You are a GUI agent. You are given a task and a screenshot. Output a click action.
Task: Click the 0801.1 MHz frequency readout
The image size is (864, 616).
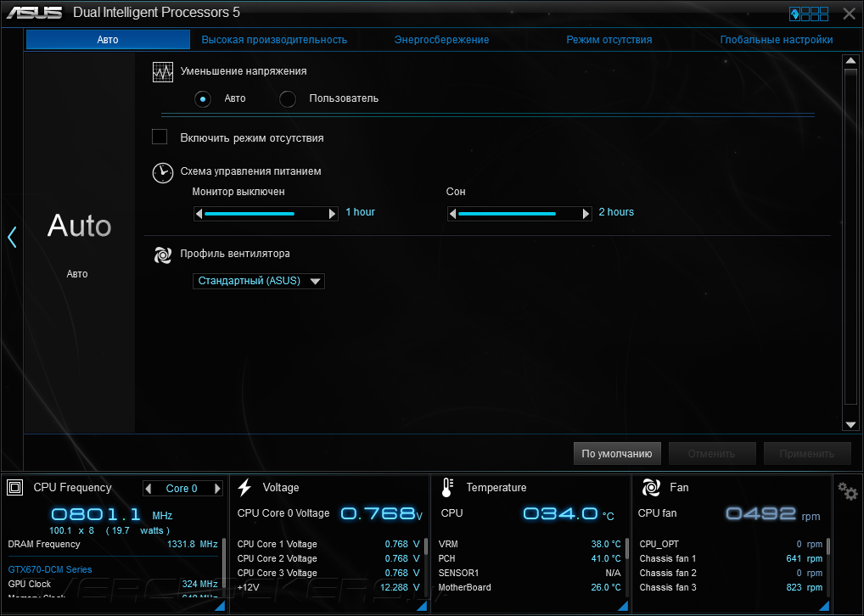(112, 515)
